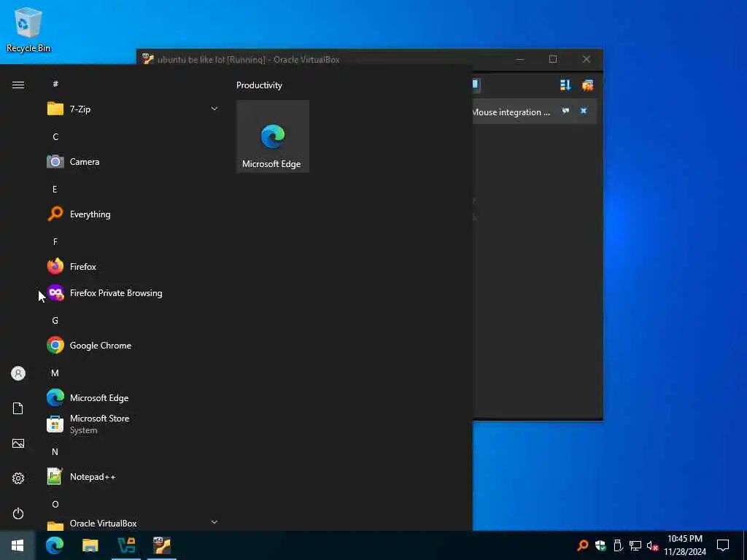Open the Pictures icon in Start sidebar
The height and width of the screenshot is (560, 747).
(18, 443)
